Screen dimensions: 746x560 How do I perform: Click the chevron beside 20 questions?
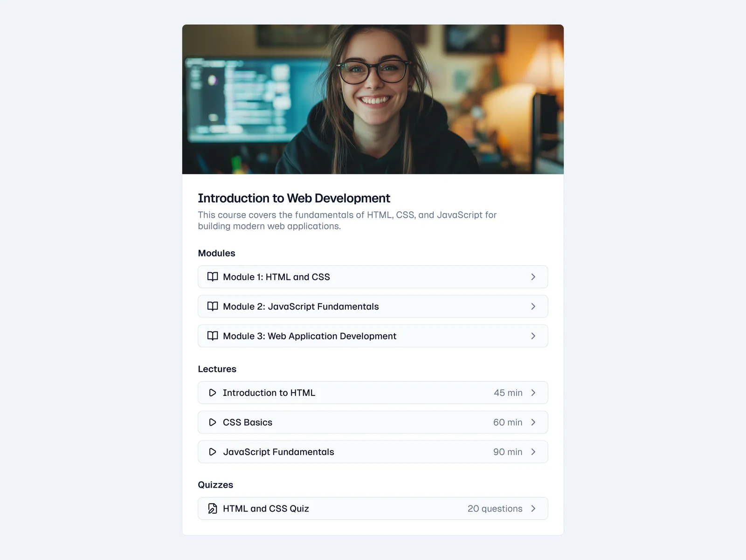point(533,509)
